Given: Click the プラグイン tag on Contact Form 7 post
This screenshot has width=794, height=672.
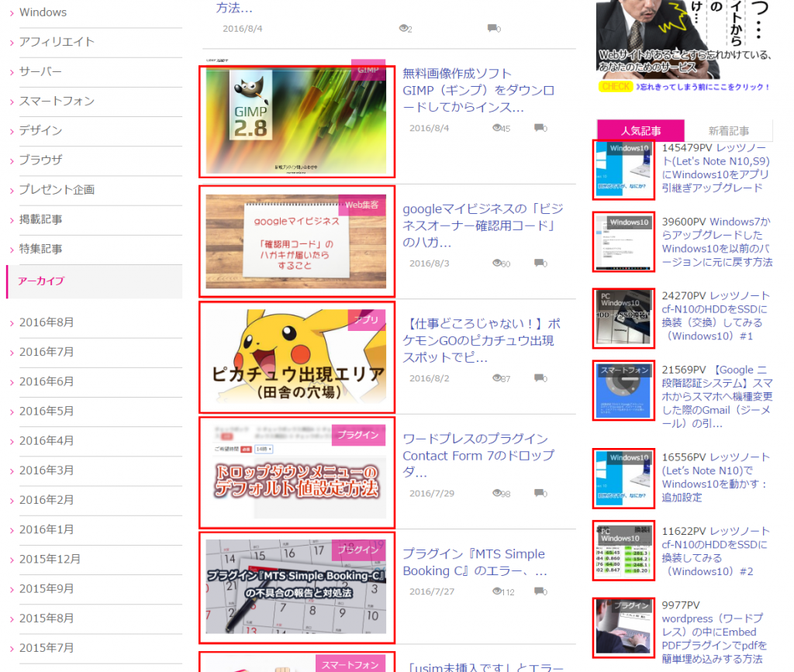Looking at the screenshot, I should [358, 435].
